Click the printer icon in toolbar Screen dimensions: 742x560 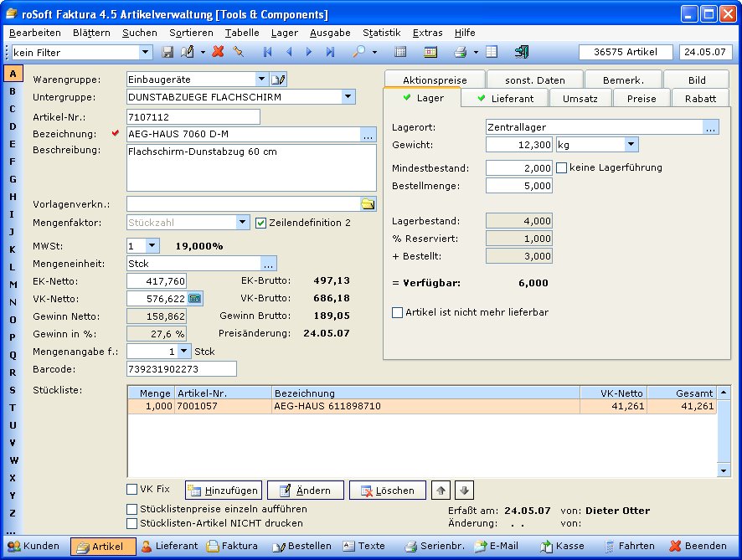pyautogui.click(x=460, y=52)
